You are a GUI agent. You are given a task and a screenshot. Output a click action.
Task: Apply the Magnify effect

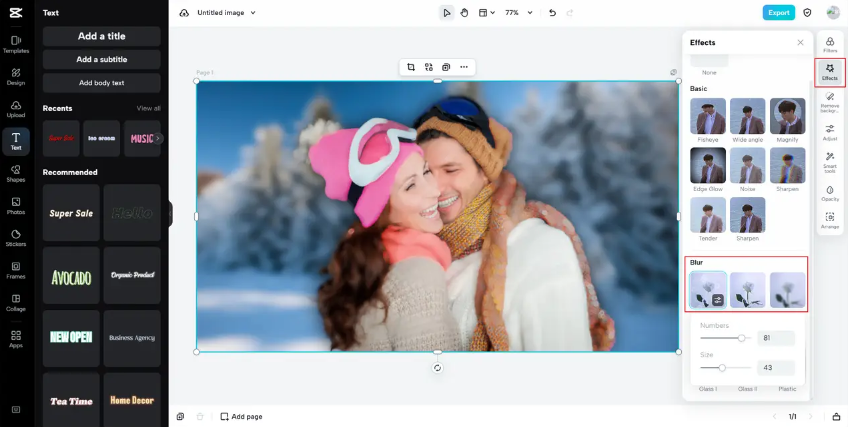point(787,116)
